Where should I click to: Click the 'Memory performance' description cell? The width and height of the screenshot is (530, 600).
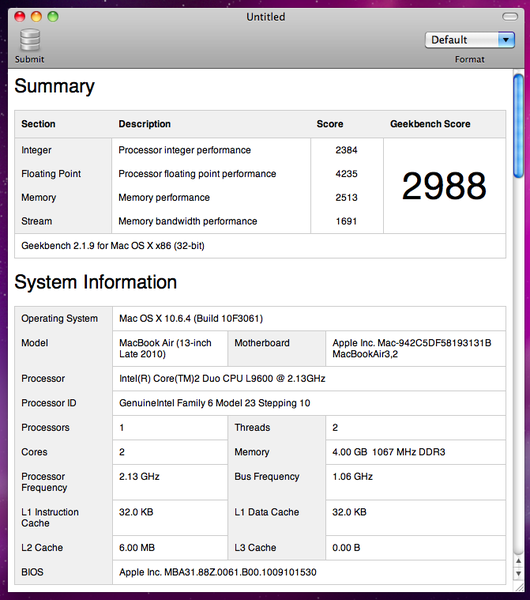pyautogui.click(x=164, y=197)
